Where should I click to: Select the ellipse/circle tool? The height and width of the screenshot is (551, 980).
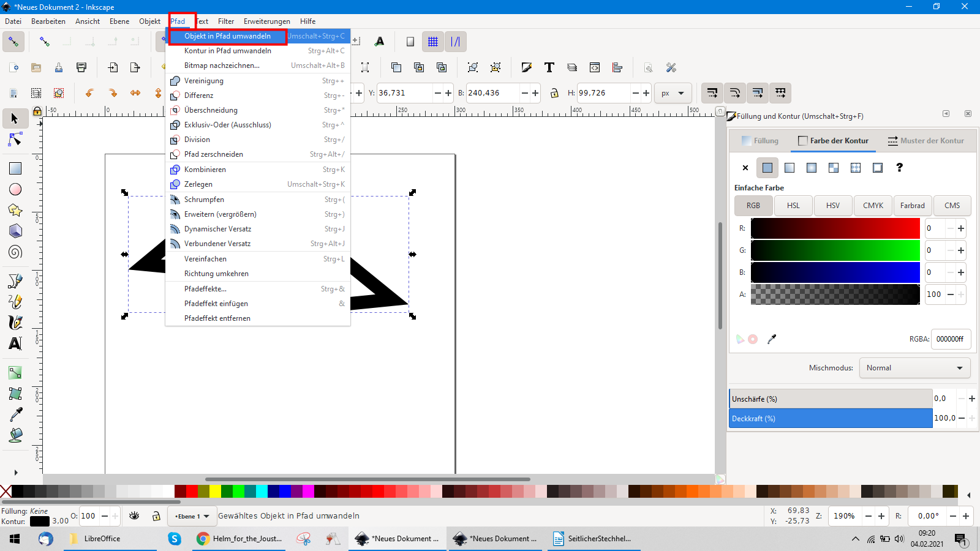click(15, 190)
